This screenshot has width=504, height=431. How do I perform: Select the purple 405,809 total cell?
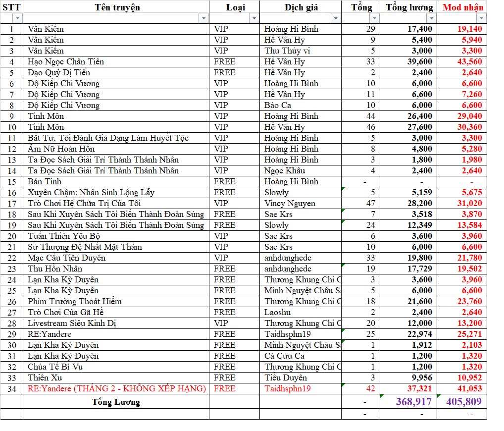tap(463, 401)
